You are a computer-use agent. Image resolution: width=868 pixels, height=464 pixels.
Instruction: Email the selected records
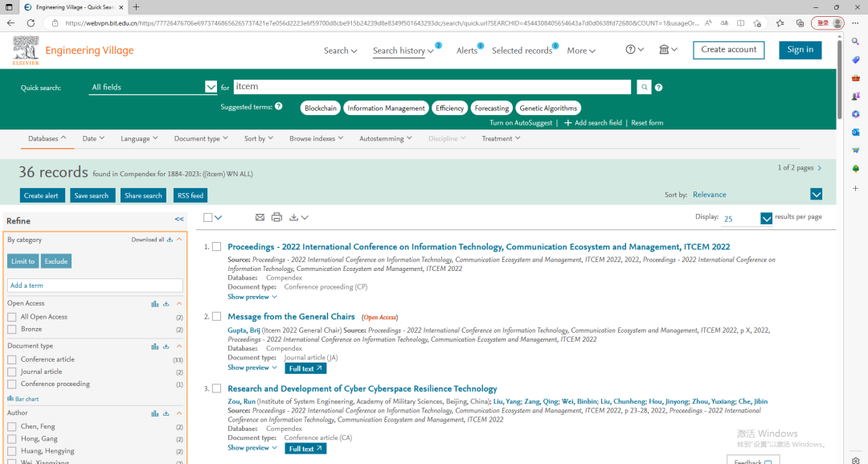(x=260, y=218)
